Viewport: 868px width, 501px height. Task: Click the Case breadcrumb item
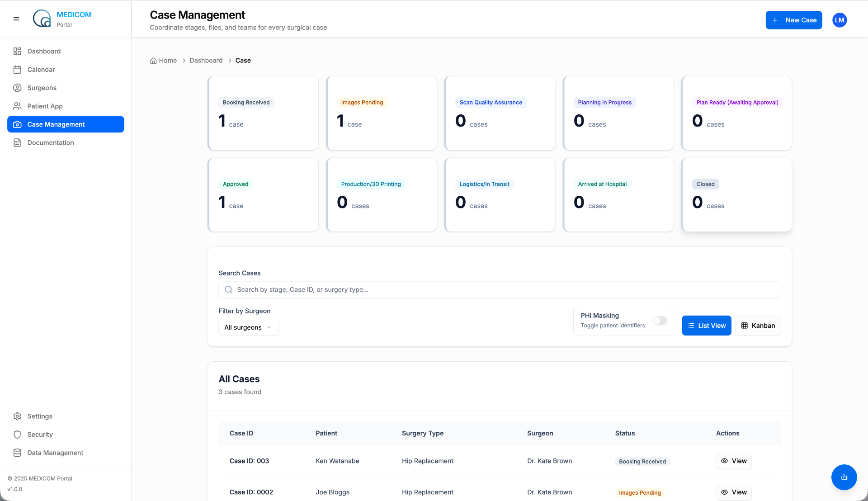click(243, 61)
